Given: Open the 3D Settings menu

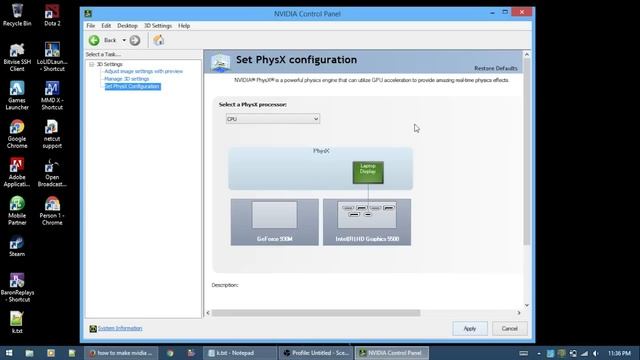Looking at the screenshot, I should tap(158, 26).
